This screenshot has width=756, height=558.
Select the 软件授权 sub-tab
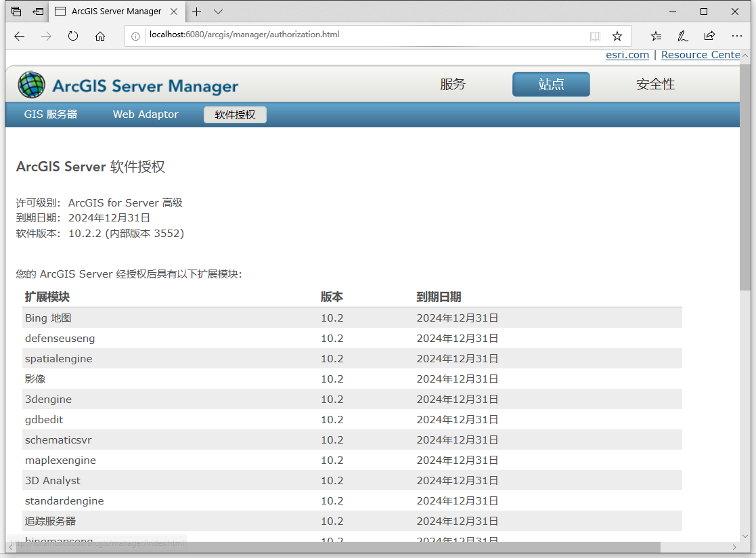(236, 115)
